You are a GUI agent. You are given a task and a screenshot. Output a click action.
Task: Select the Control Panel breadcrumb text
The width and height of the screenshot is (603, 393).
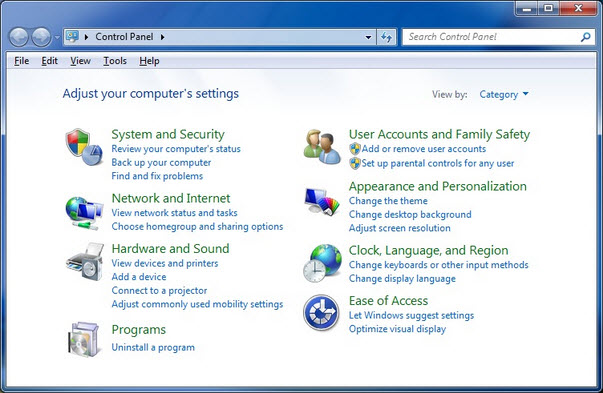pos(124,37)
